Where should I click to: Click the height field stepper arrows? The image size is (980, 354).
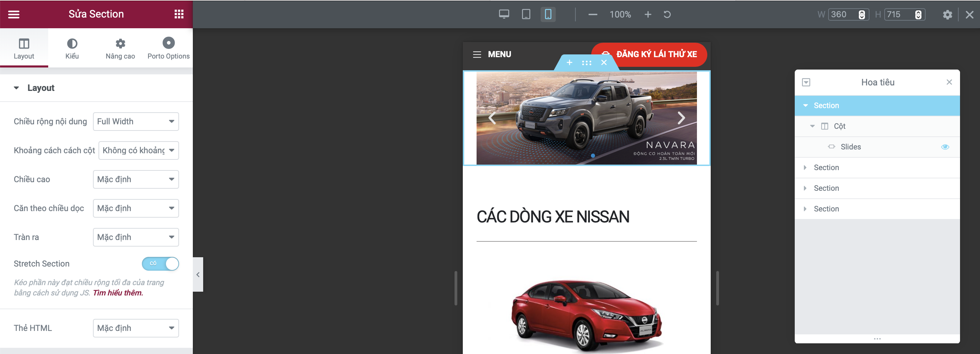click(x=918, y=14)
